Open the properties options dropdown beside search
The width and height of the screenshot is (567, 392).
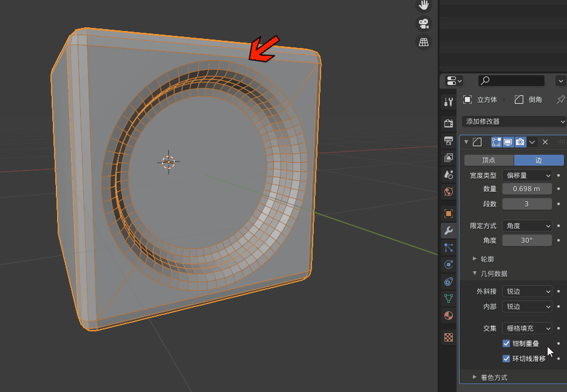pyautogui.click(x=560, y=81)
